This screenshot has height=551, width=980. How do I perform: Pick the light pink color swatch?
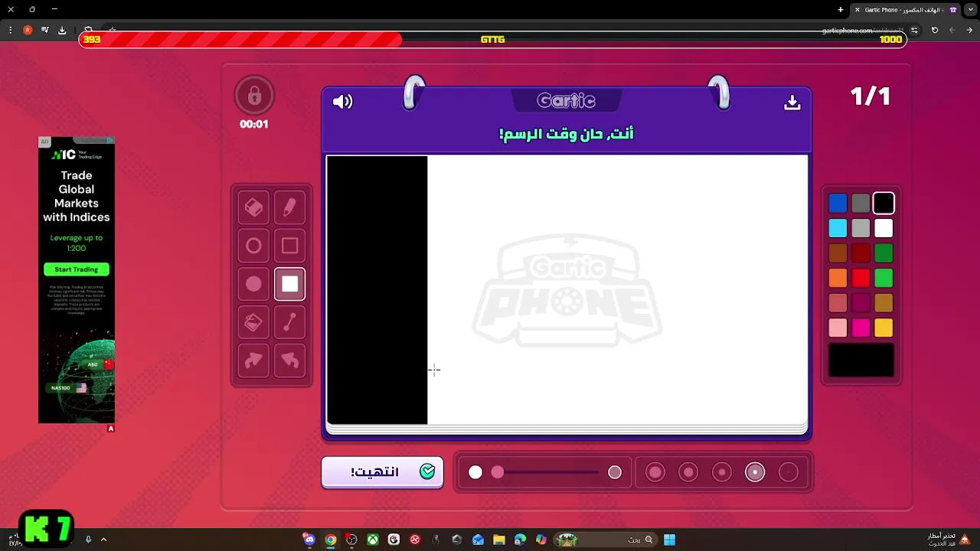(x=838, y=328)
